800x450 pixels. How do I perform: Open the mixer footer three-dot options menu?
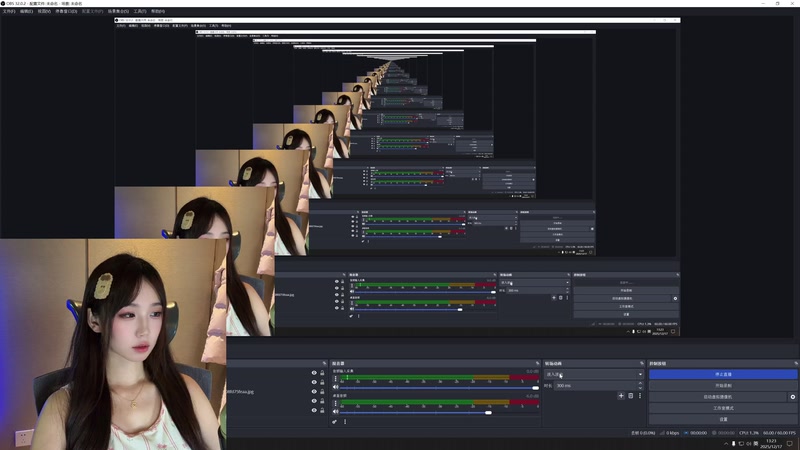(x=345, y=421)
